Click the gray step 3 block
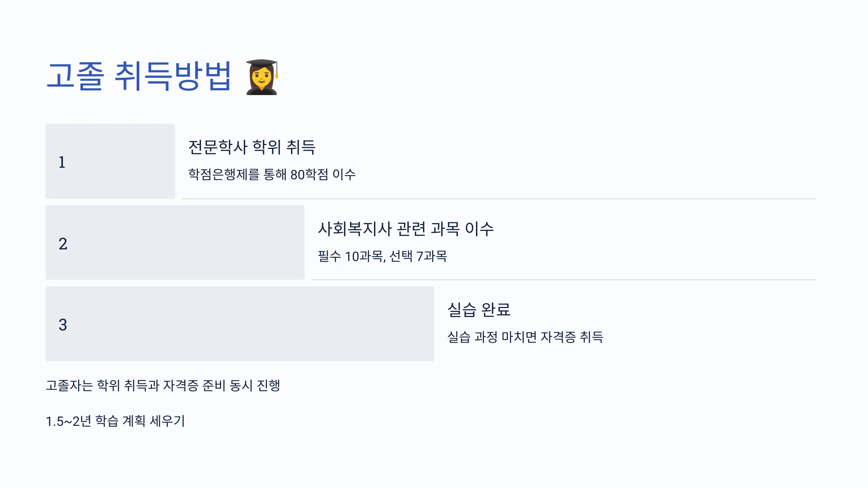This screenshot has width=868, height=488. [x=240, y=324]
